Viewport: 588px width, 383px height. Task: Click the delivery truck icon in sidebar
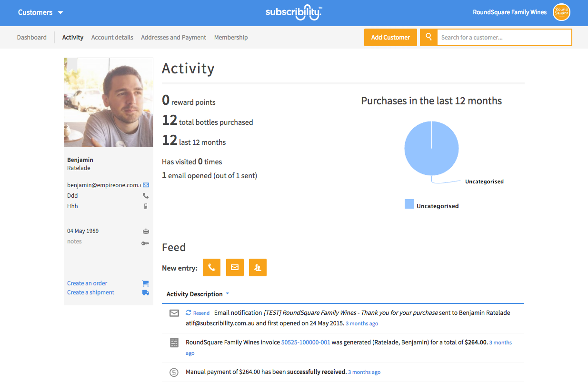click(146, 292)
